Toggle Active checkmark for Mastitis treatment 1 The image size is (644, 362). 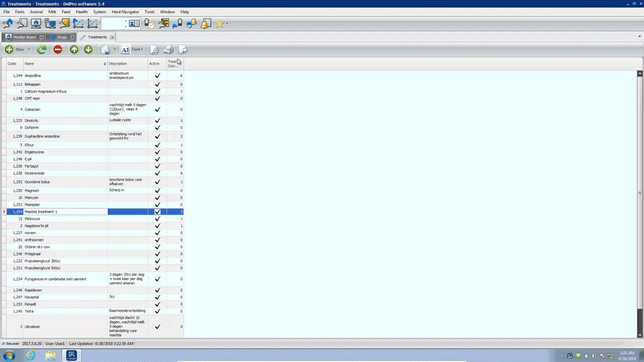(x=157, y=212)
